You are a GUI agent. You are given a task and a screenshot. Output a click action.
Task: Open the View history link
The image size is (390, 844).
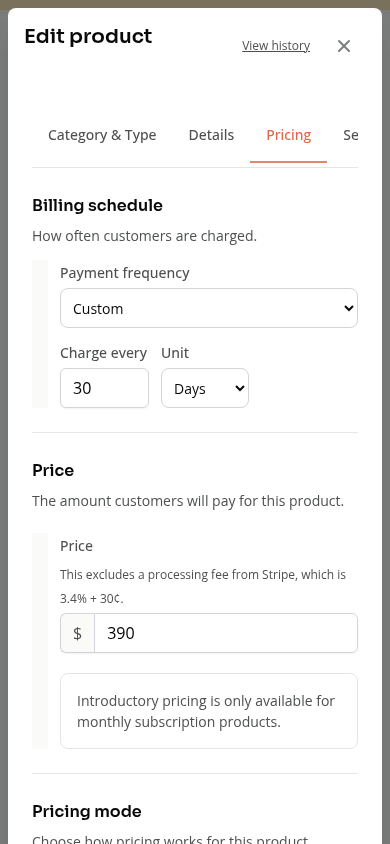pyautogui.click(x=276, y=46)
